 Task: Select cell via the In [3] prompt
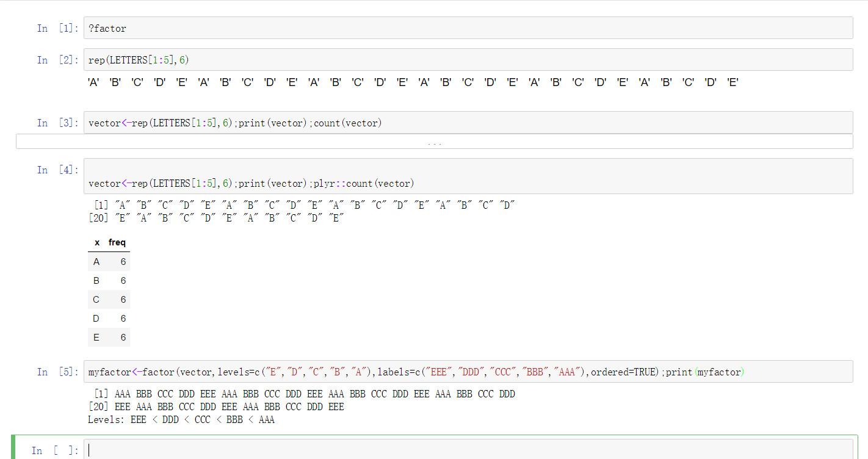(x=57, y=123)
